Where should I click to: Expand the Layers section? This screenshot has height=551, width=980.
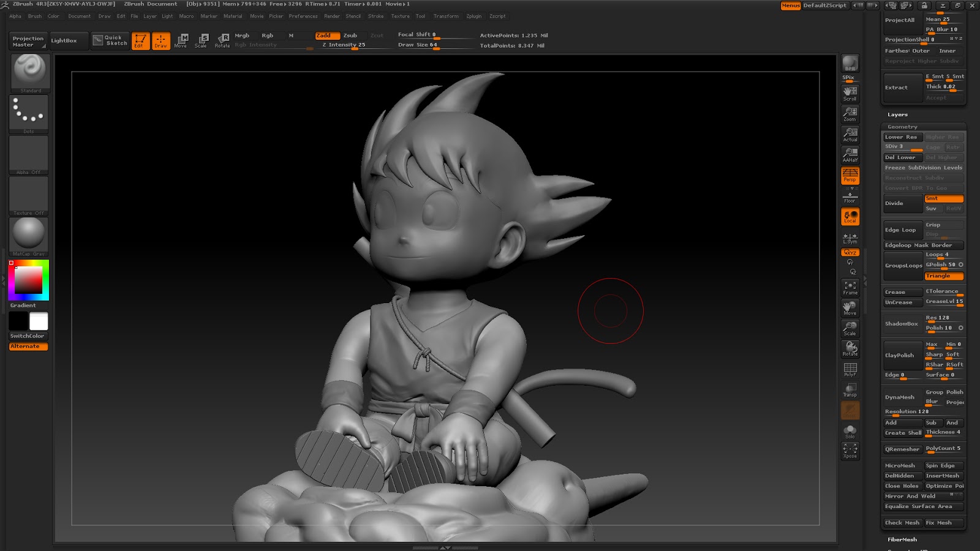point(897,114)
